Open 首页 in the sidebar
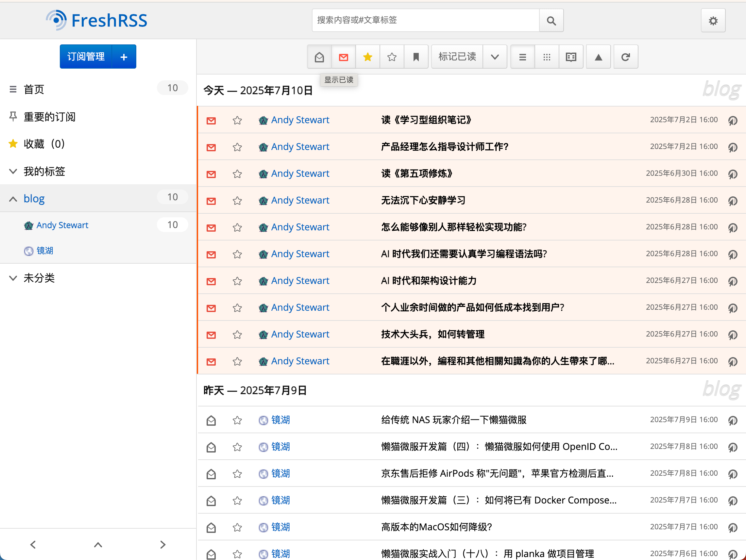 tap(34, 89)
